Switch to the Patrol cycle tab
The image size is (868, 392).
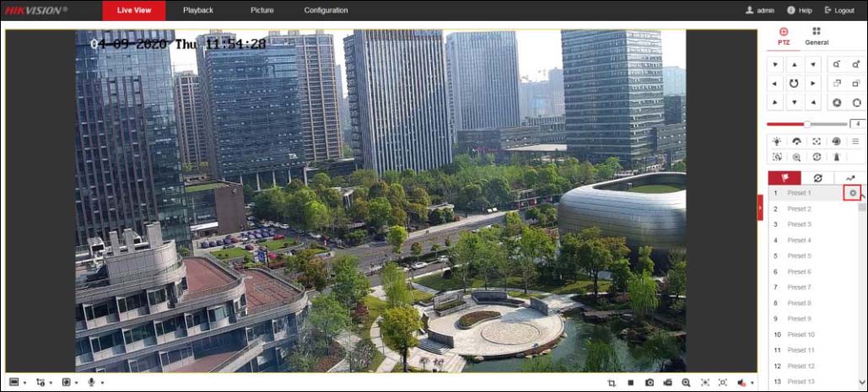[817, 178]
